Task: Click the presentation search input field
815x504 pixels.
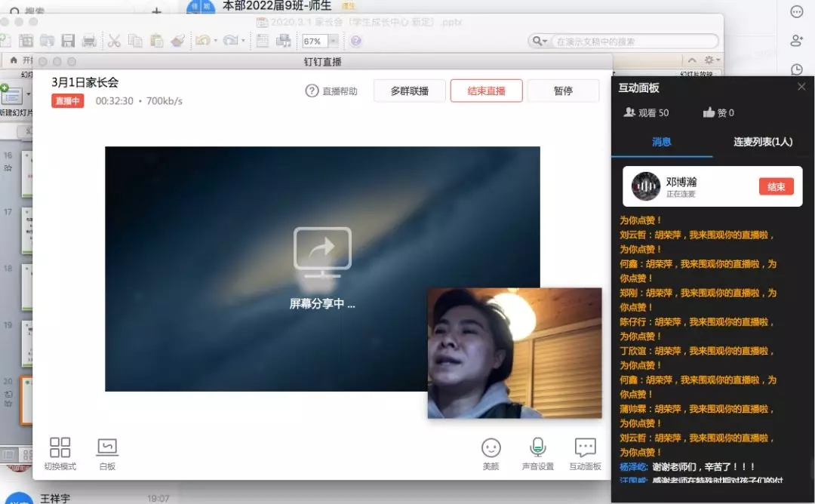Action: [634, 41]
